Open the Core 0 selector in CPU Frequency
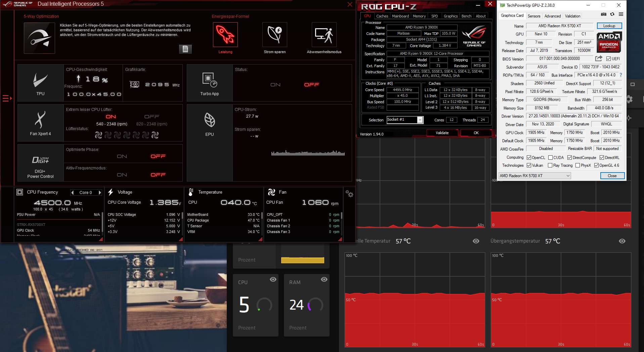Viewport: 644px width, 352px height. pyautogui.click(x=86, y=192)
